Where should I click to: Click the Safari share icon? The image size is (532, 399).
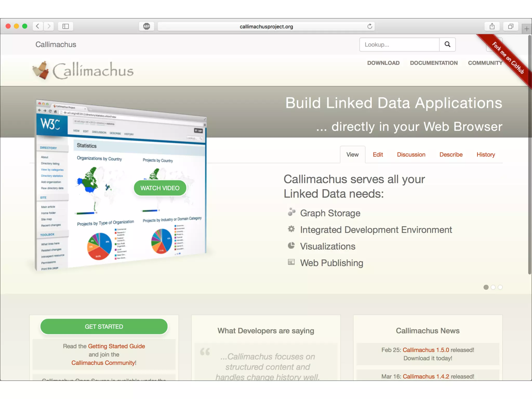pyautogui.click(x=492, y=26)
